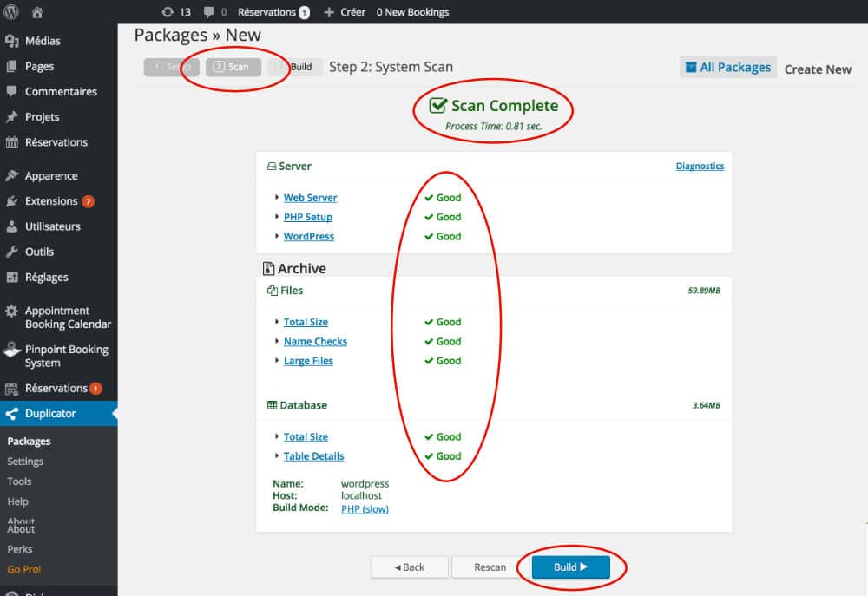
Task: Open the Duplicator plugin sidebar icon
Action: pos(11,414)
